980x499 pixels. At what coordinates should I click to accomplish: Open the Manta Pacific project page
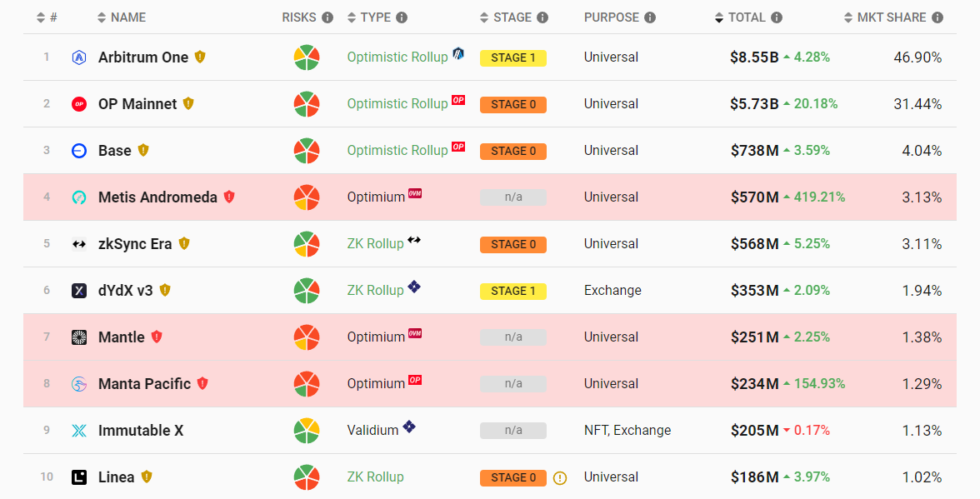(144, 384)
